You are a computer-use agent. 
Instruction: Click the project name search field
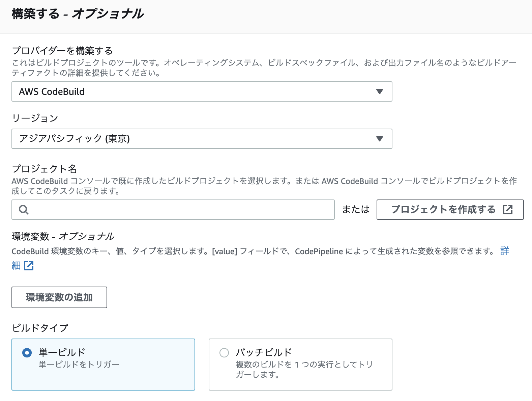(x=173, y=210)
